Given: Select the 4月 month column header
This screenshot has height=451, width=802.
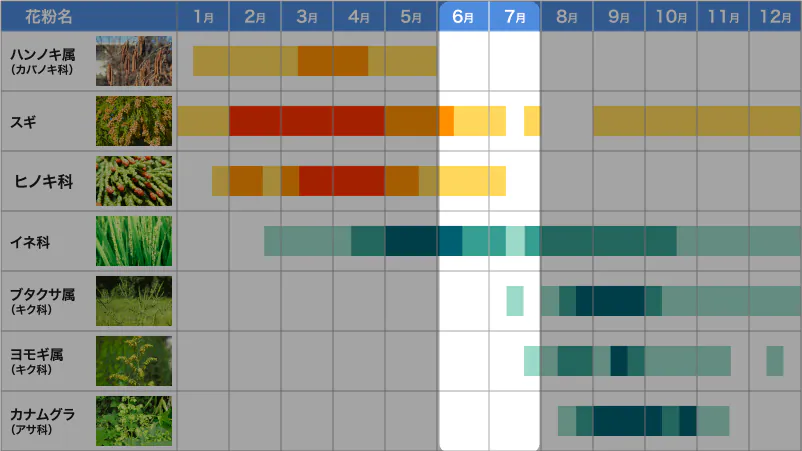Looking at the screenshot, I should click(359, 16).
